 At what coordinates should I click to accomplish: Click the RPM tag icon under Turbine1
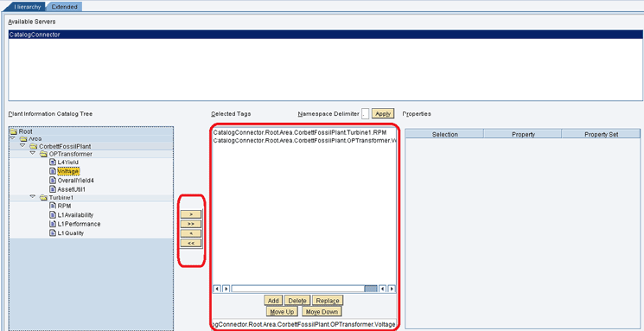click(52, 206)
